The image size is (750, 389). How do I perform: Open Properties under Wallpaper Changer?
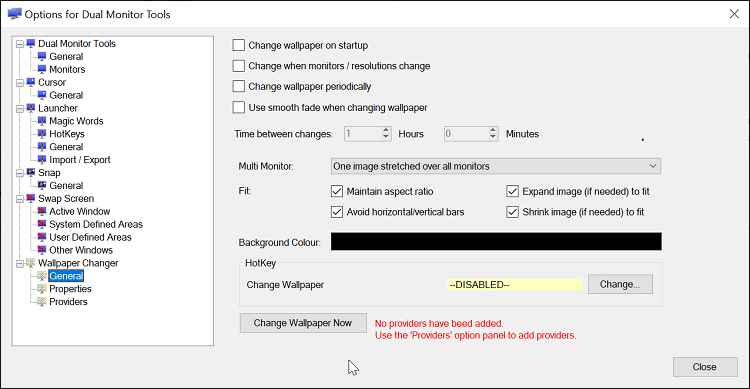click(70, 289)
